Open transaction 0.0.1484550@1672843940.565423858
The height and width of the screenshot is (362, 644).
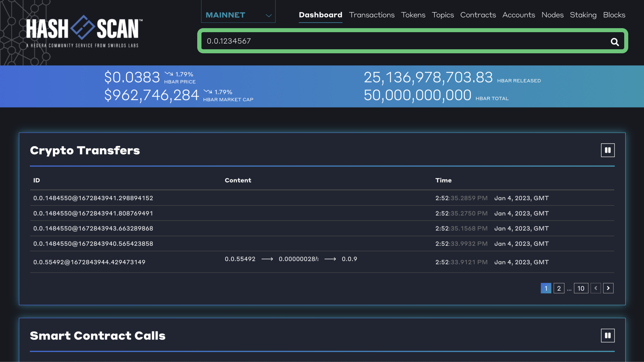click(x=93, y=244)
